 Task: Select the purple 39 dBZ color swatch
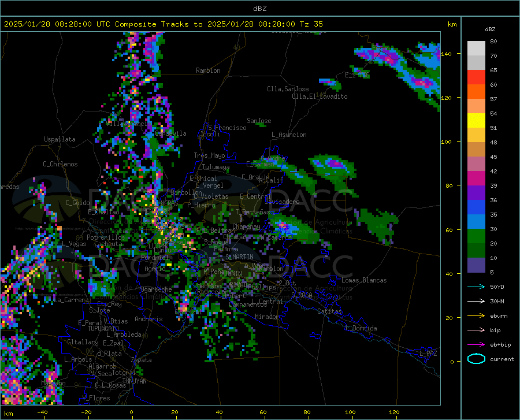coord(476,193)
